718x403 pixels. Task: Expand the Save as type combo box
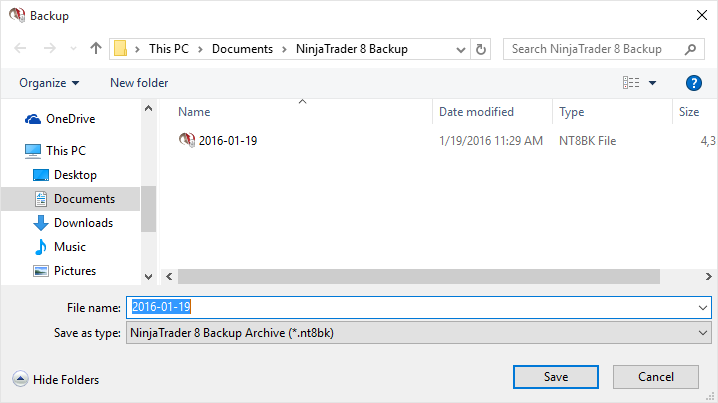click(x=702, y=332)
